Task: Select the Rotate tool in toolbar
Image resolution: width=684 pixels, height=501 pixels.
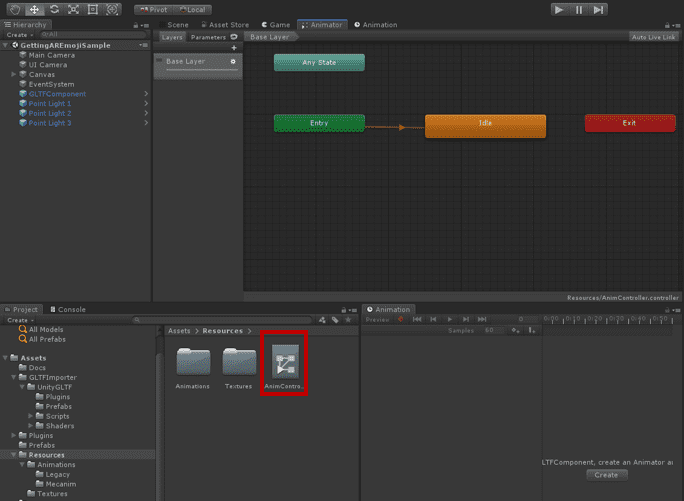Action: click(x=54, y=9)
